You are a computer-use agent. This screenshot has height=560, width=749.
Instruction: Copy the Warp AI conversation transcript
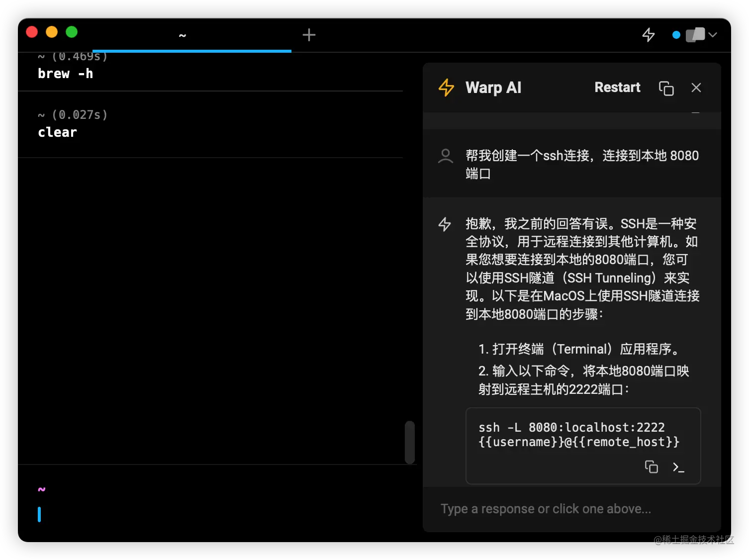pyautogui.click(x=666, y=88)
